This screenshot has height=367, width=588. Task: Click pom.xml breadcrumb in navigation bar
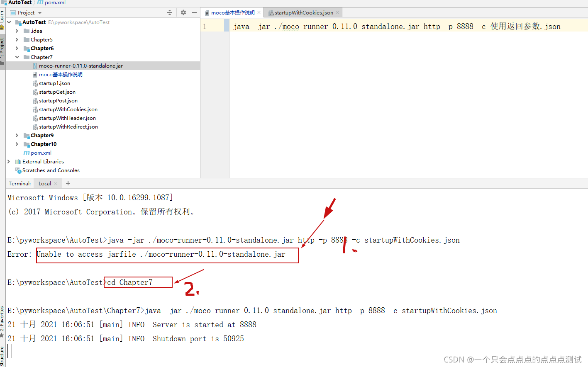pos(55,2)
